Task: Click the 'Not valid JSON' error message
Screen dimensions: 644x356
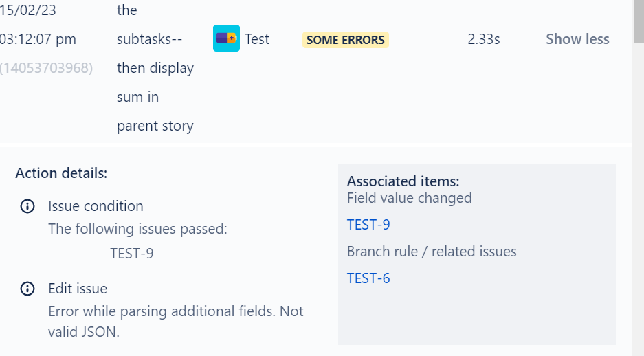Action: click(x=176, y=322)
